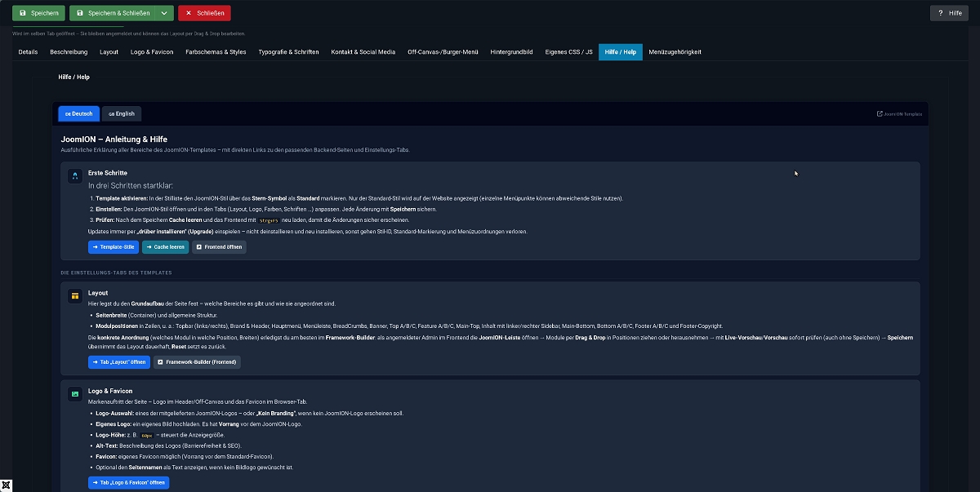This screenshot has width=980, height=492.
Task: Click Speichern & Schließen button
Action: 113,13
